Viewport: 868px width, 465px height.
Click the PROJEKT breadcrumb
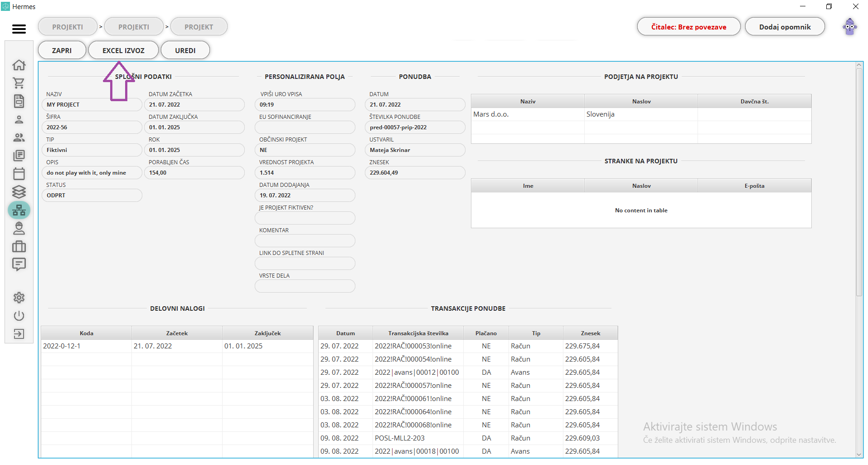199,27
